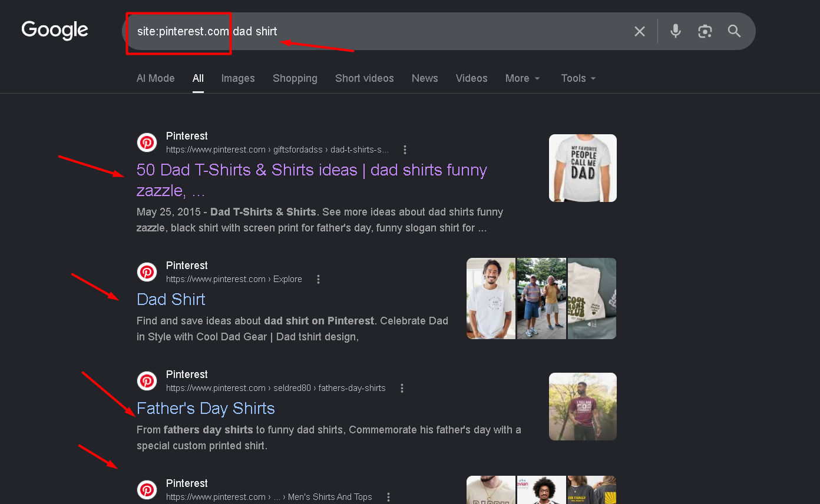
Task: Open the News results tab
Action: (x=425, y=78)
